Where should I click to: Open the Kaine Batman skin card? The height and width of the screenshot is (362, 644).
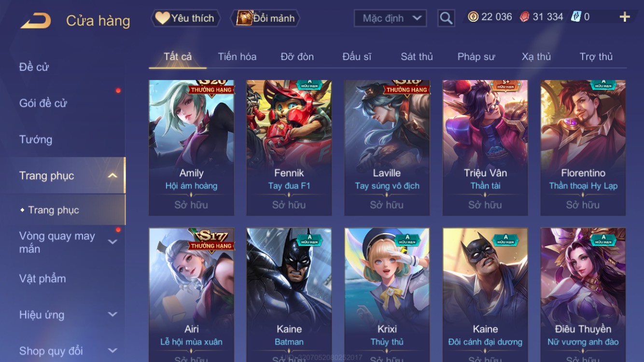[x=289, y=295]
